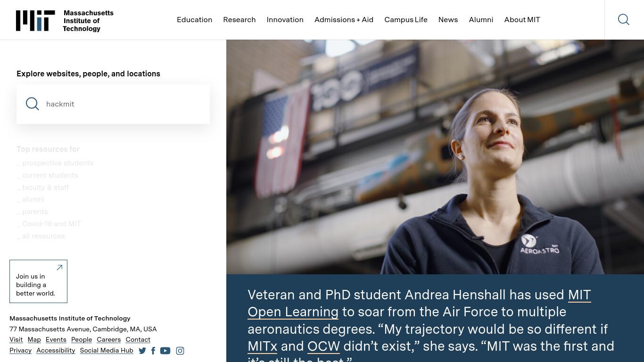Image resolution: width=644 pixels, height=362 pixels.
Task: Open the top-right search icon
Action: coord(624,19)
